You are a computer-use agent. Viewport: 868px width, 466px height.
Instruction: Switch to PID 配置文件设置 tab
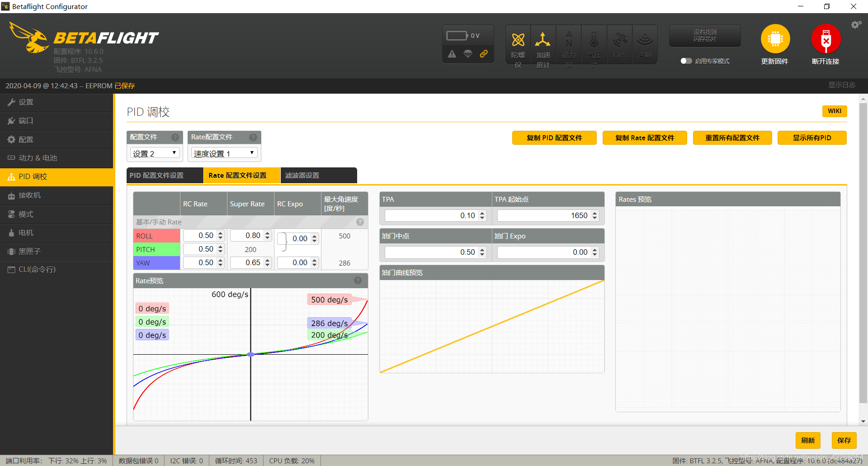click(x=165, y=176)
